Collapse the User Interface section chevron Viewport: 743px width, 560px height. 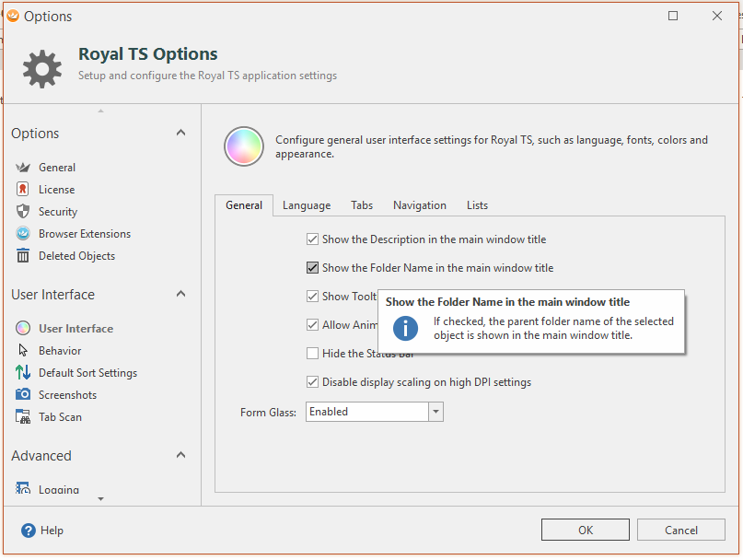click(x=180, y=295)
